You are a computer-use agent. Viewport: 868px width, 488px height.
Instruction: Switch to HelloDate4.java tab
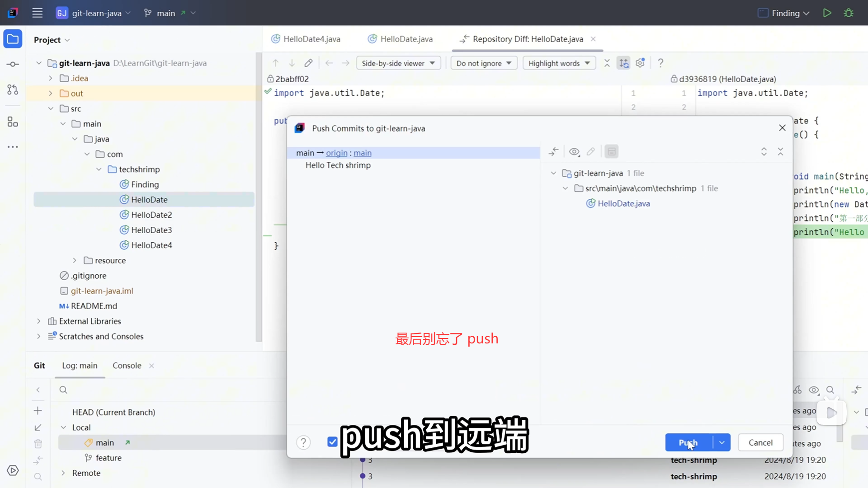click(x=306, y=39)
